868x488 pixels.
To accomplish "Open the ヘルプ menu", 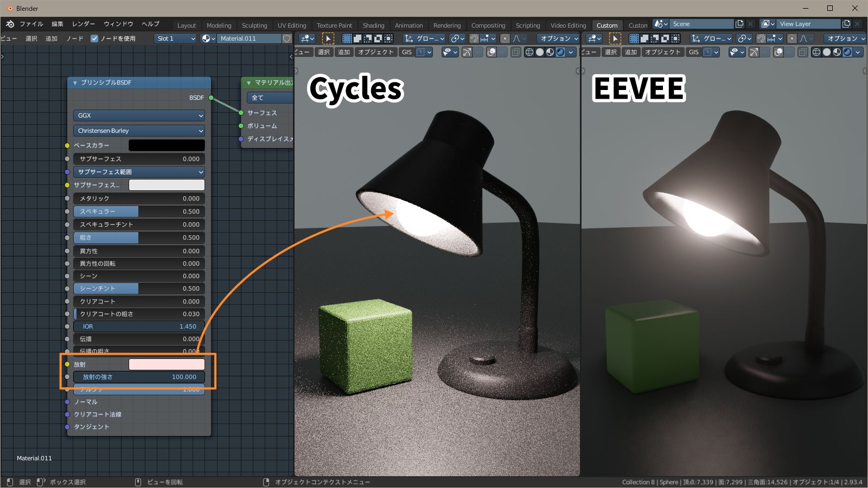I will [x=150, y=24].
